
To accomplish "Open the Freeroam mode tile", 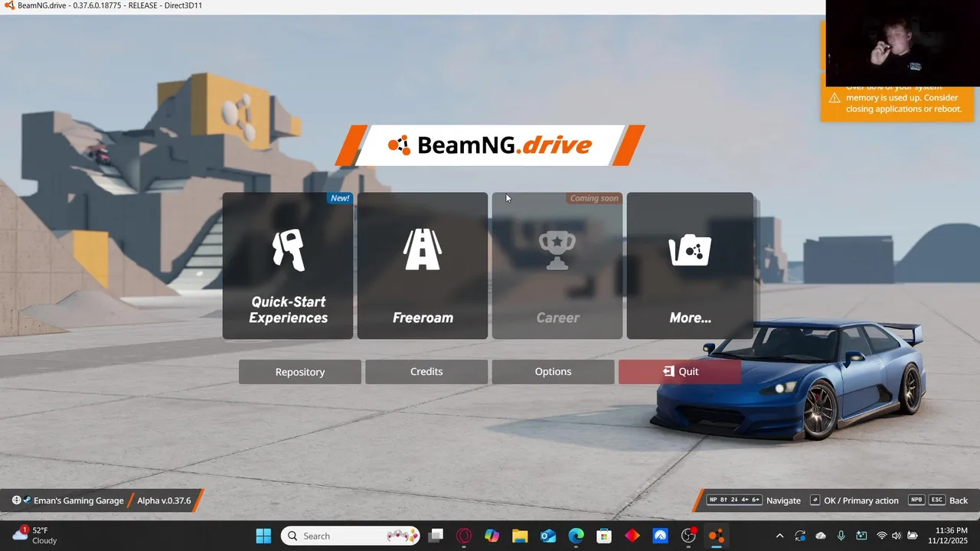I will [x=423, y=266].
